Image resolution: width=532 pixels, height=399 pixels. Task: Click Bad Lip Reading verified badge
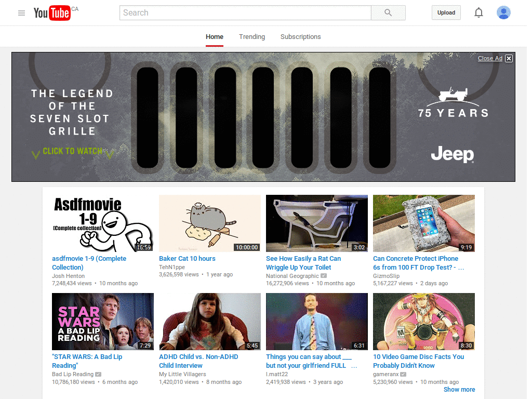tap(98, 374)
